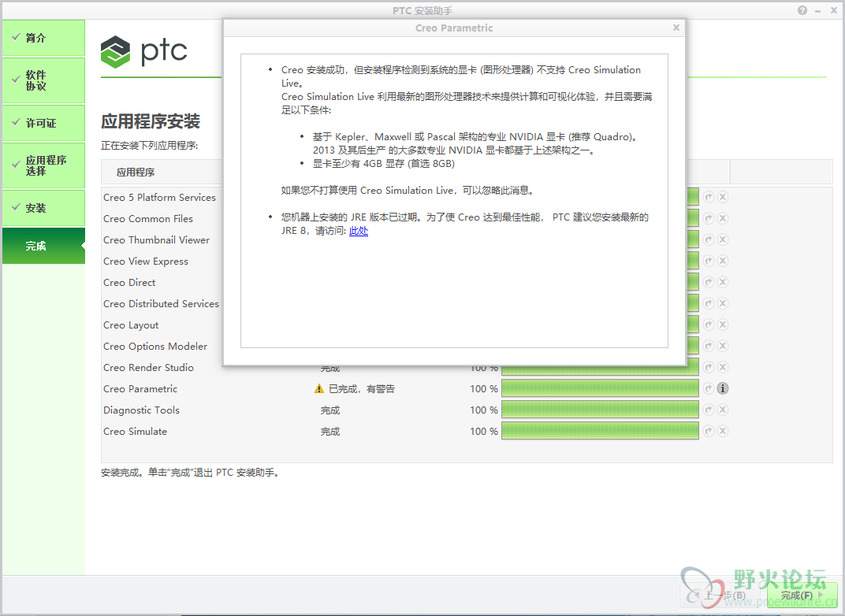
Task: Click the retry arrow for Creo Options Modeler
Action: [709, 346]
